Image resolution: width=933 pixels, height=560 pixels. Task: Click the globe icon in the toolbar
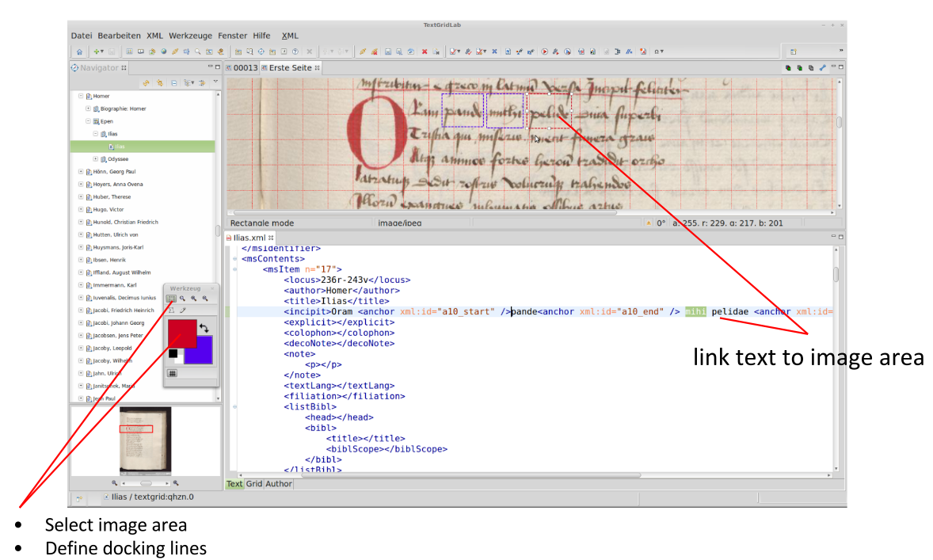coord(164,51)
